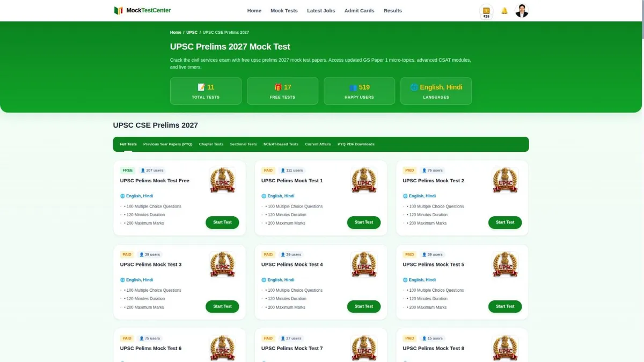The height and width of the screenshot is (362, 644).
Task: Open PYQ PDF Downloads tab
Action: pyautogui.click(x=356, y=144)
